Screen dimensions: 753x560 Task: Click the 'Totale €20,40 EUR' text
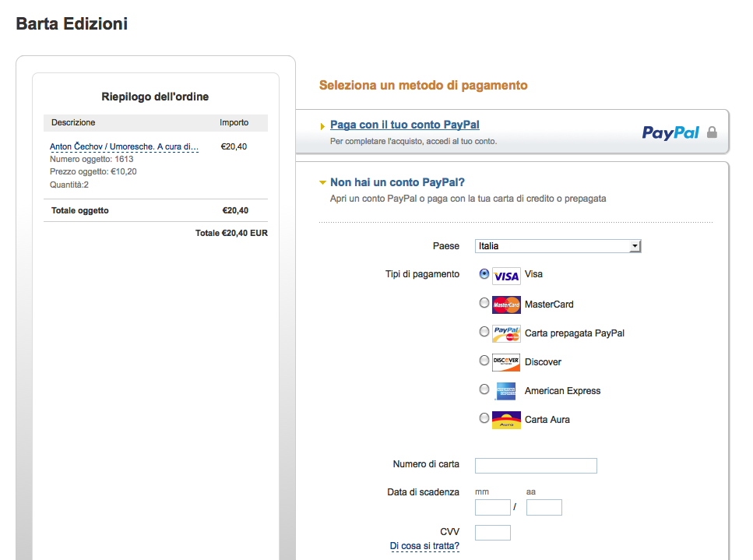[231, 233]
